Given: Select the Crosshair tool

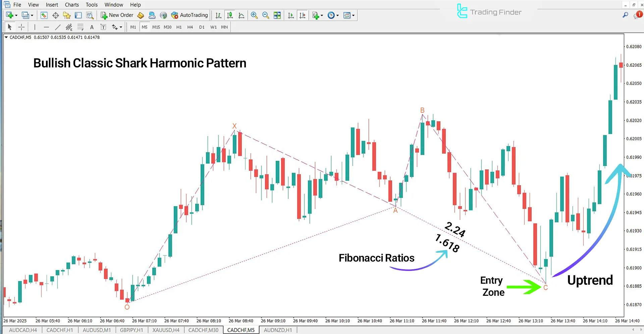Looking at the screenshot, I should (x=21, y=27).
